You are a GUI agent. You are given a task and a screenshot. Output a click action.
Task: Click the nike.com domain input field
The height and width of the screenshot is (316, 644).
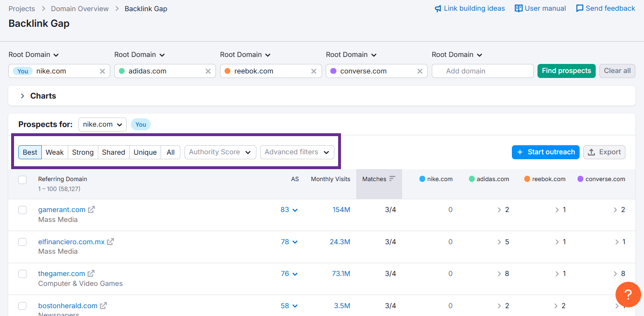[59, 71]
